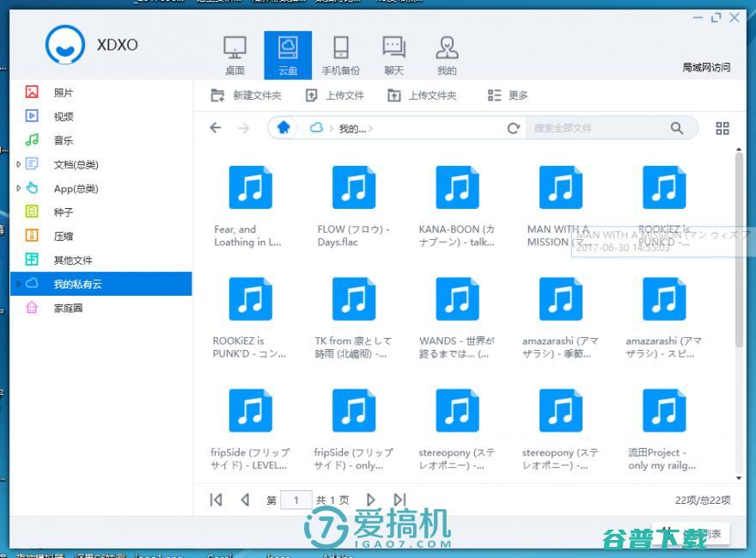Click the file list vertical scrollbar
Screen dimensions: 756x558
click(x=739, y=249)
